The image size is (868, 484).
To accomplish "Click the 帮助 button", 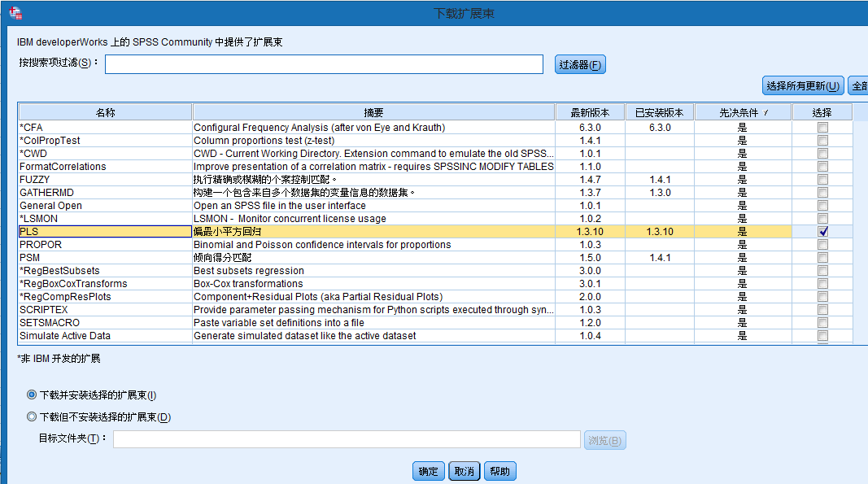I will [499, 471].
